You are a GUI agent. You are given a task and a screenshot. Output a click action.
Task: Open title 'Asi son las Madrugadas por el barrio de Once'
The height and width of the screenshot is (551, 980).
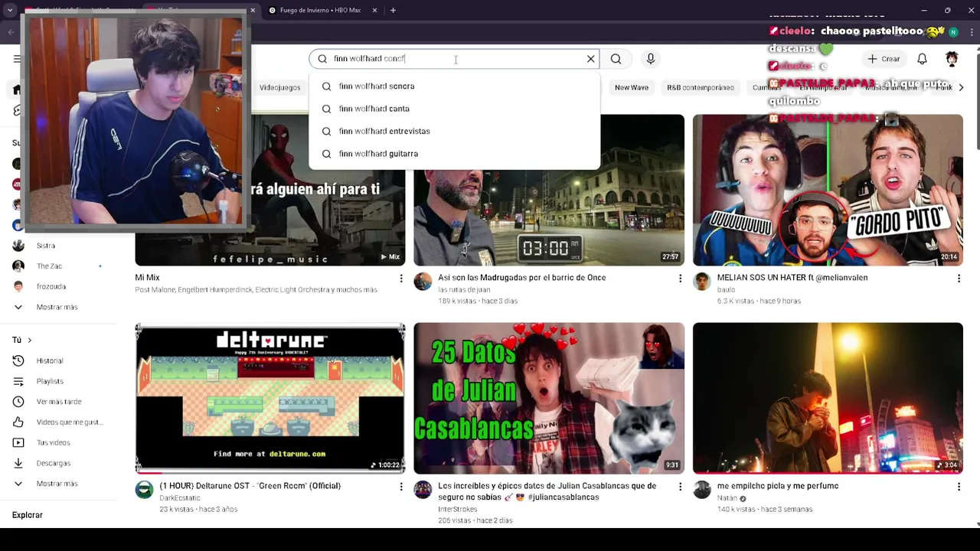pyautogui.click(x=522, y=278)
